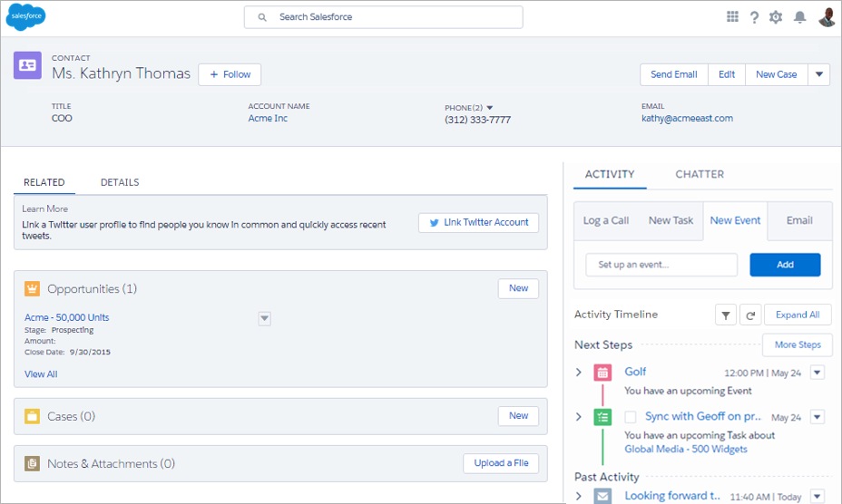Image resolution: width=842 pixels, height=504 pixels.
Task: Mark Sync with Geoff task complete
Action: (631, 417)
